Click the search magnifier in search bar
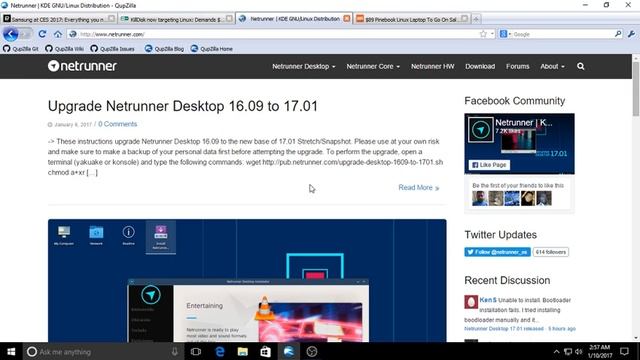Screen dimensions: 640x360 pyautogui.click(x=618, y=34)
